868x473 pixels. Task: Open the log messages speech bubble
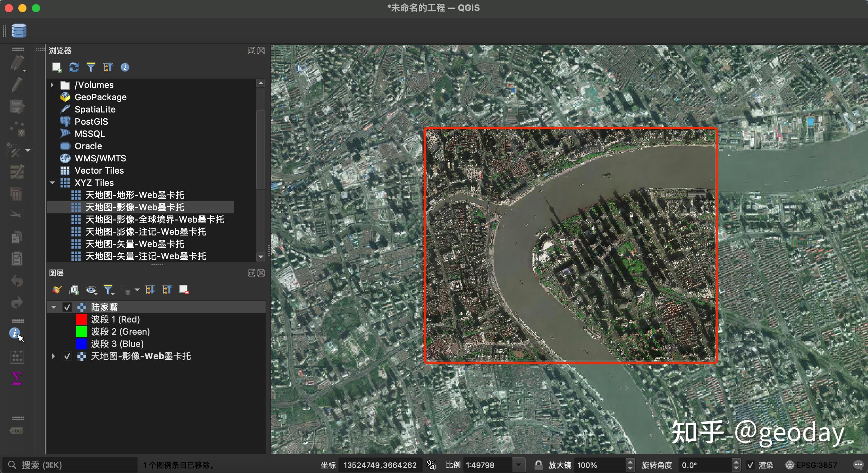point(858,465)
